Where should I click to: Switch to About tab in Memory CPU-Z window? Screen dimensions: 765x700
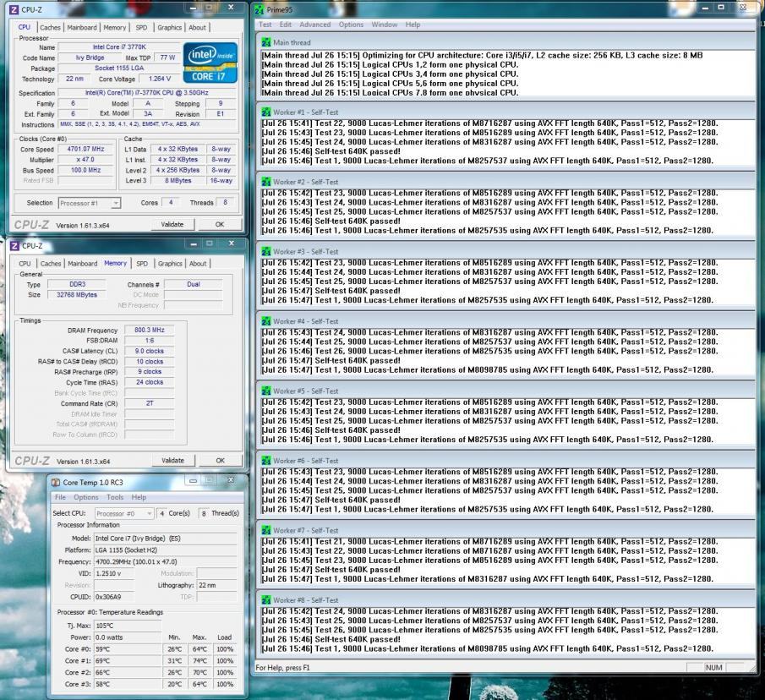[x=198, y=264]
